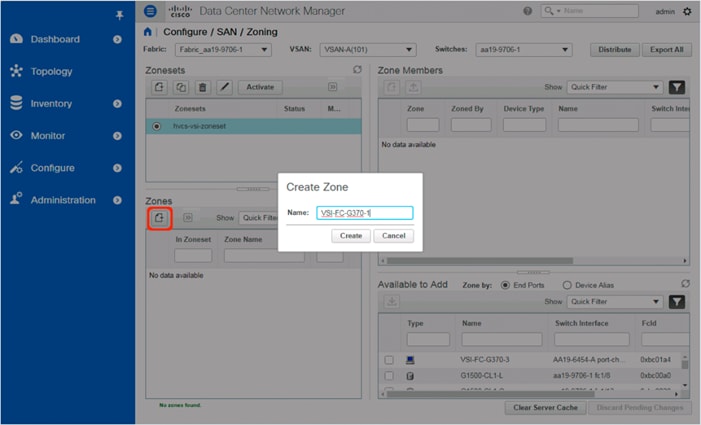Open the Dashboard menu
Image resolution: width=701 pixels, height=425 pixels.
click(55, 39)
